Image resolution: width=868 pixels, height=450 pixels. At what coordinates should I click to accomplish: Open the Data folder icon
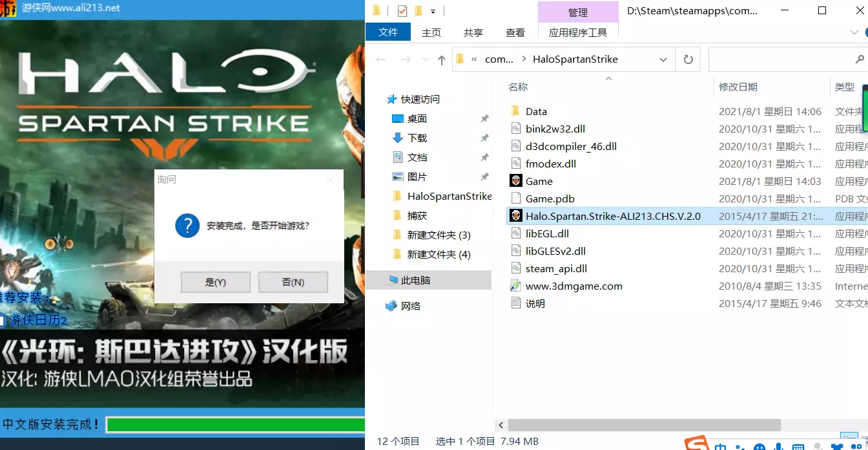[515, 111]
